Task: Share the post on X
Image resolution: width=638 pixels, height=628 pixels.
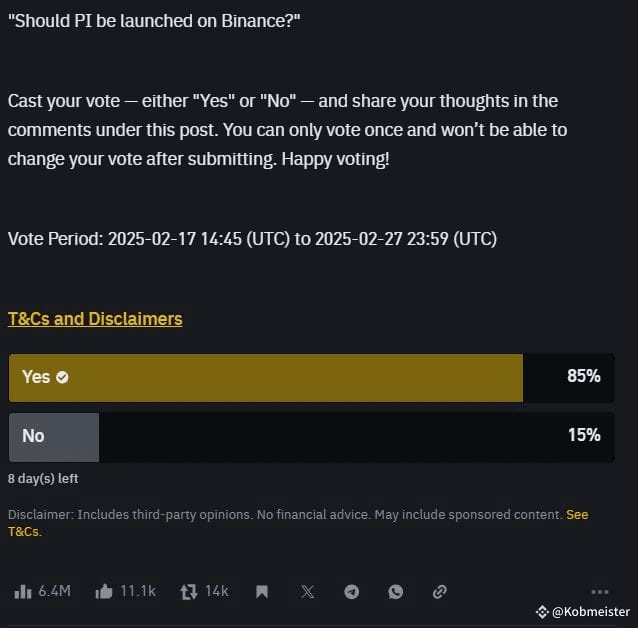Action: click(x=307, y=591)
